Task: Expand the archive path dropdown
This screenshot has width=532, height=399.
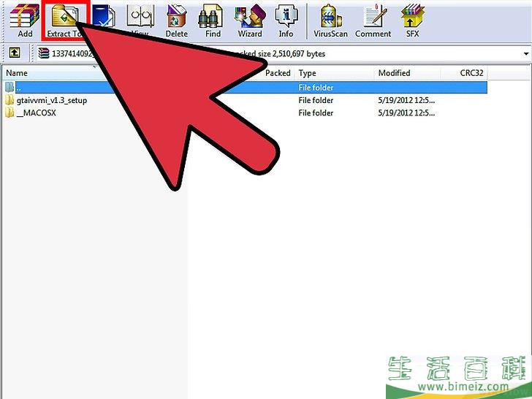Action: point(526,54)
